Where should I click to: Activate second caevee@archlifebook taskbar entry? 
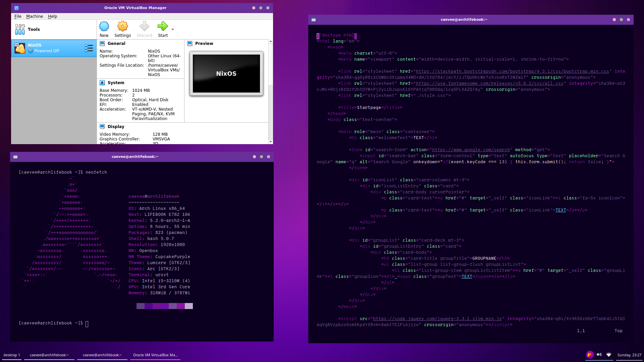tap(102, 355)
